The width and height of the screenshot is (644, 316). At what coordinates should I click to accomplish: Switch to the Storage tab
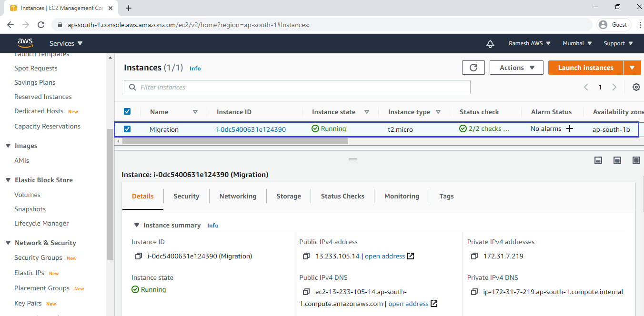click(289, 196)
